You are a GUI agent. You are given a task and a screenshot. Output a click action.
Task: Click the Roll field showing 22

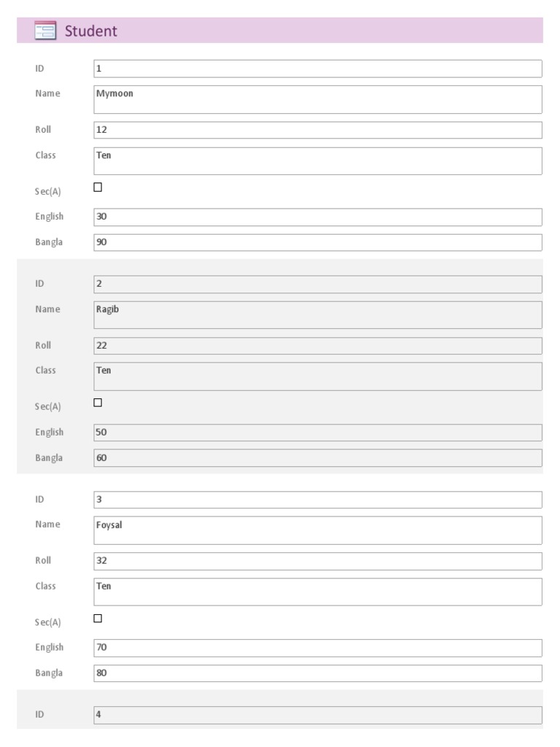point(318,346)
